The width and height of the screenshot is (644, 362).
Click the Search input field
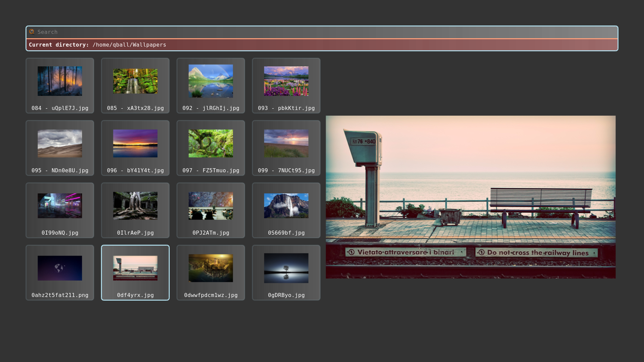point(322,32)
